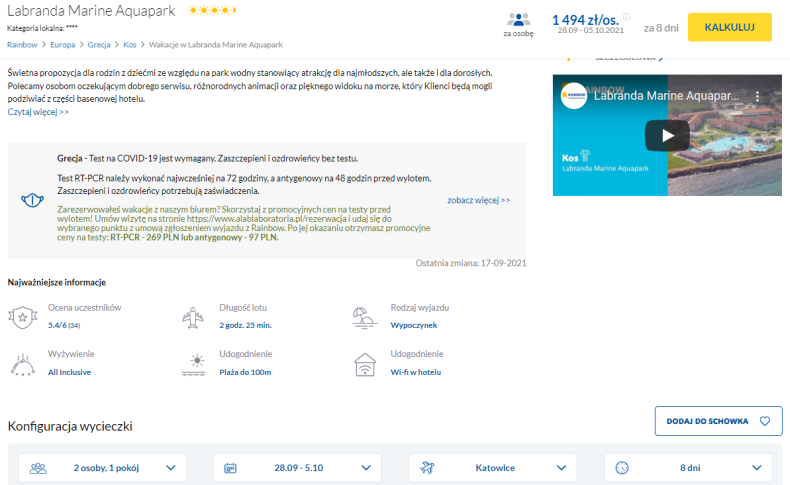Click the 'Konfiguracja wycieczki' heading
The image size is (790, 485).
pos(70,426)
